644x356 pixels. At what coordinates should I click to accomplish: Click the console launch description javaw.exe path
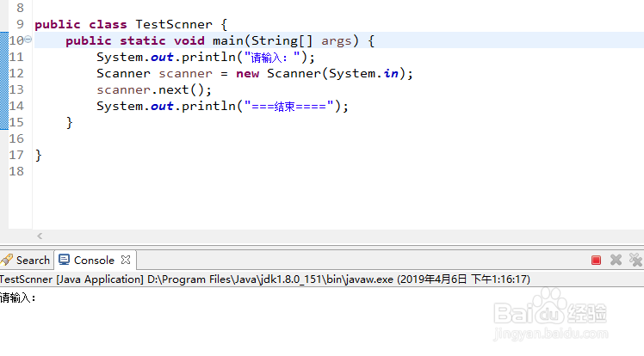point(270,279)
